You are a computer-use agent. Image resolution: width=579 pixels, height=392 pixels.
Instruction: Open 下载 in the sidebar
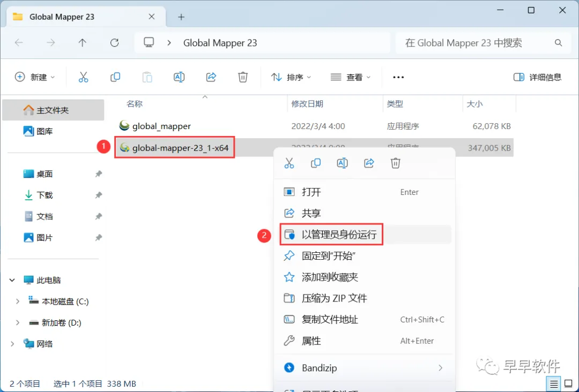tap(53, 195)
